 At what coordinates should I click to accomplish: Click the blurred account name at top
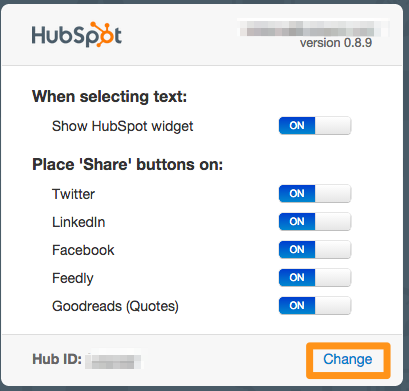point(313,28)
